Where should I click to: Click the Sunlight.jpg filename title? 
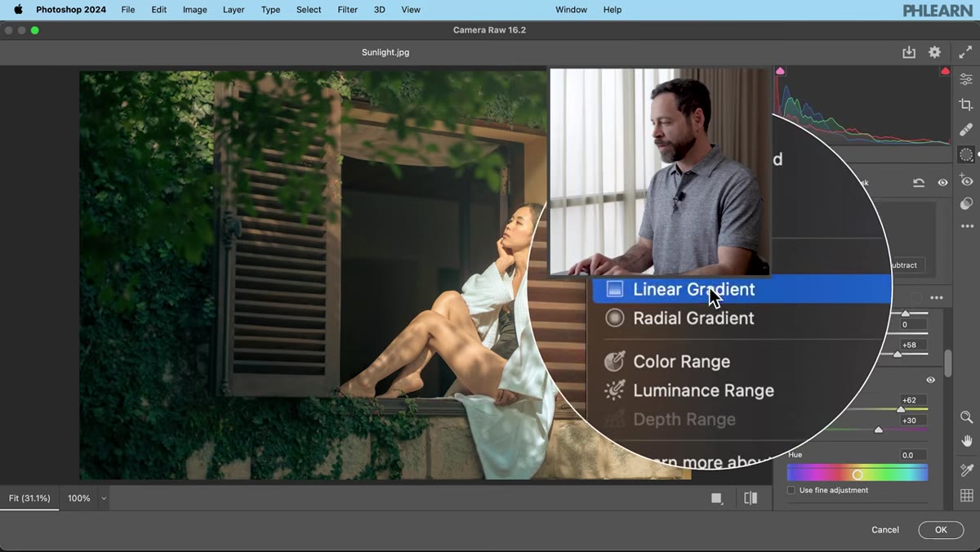385,52
